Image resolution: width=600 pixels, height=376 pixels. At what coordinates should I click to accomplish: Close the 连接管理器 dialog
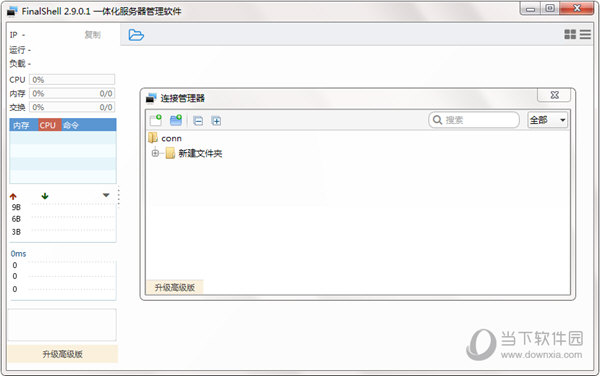[x=554, y=95]
